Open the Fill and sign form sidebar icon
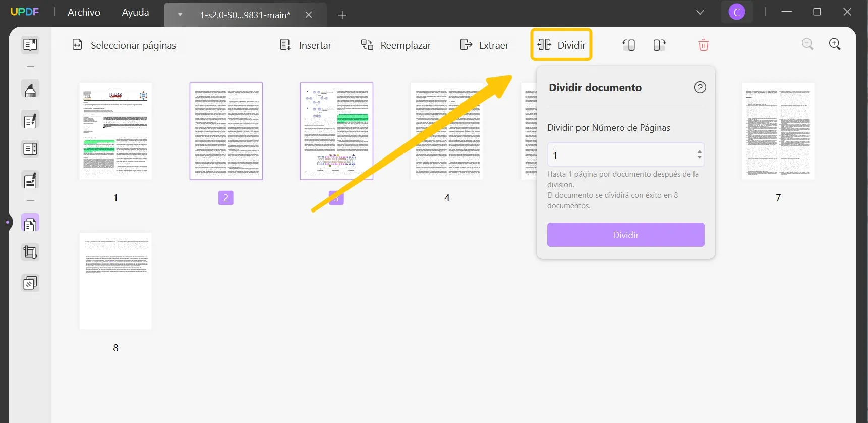The image size is (868, 423). (30, 180)
